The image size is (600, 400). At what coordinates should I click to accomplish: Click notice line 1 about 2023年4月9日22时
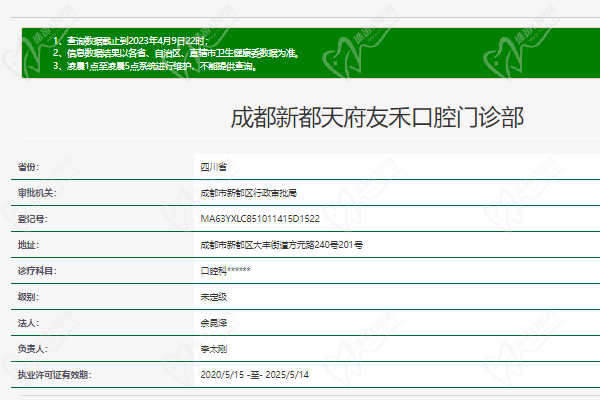[130, 41]
